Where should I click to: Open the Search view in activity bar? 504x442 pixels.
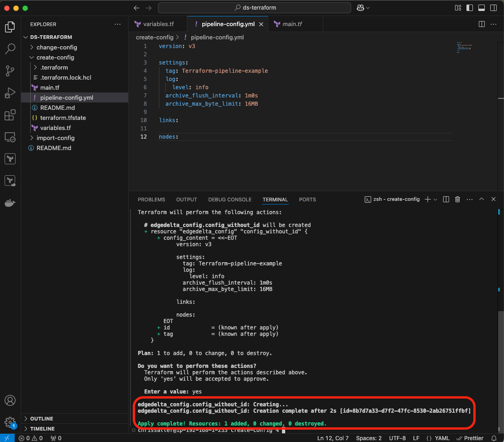click(10, 49)
